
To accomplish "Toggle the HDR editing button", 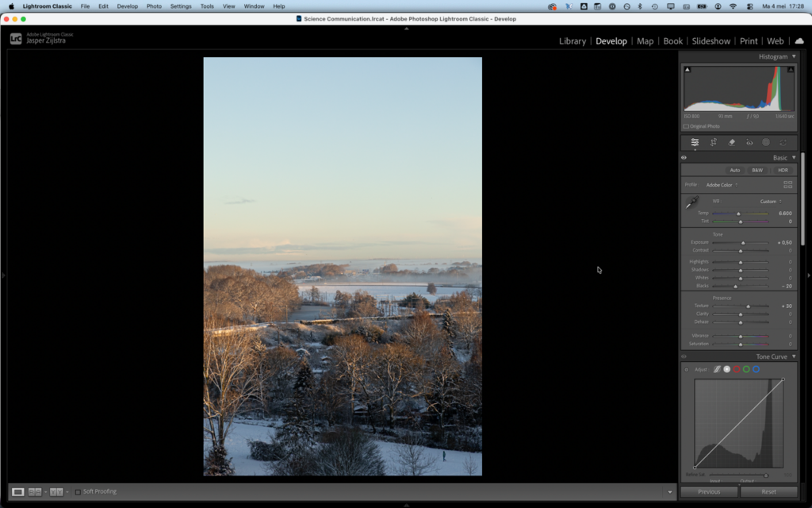I will 783,170.
